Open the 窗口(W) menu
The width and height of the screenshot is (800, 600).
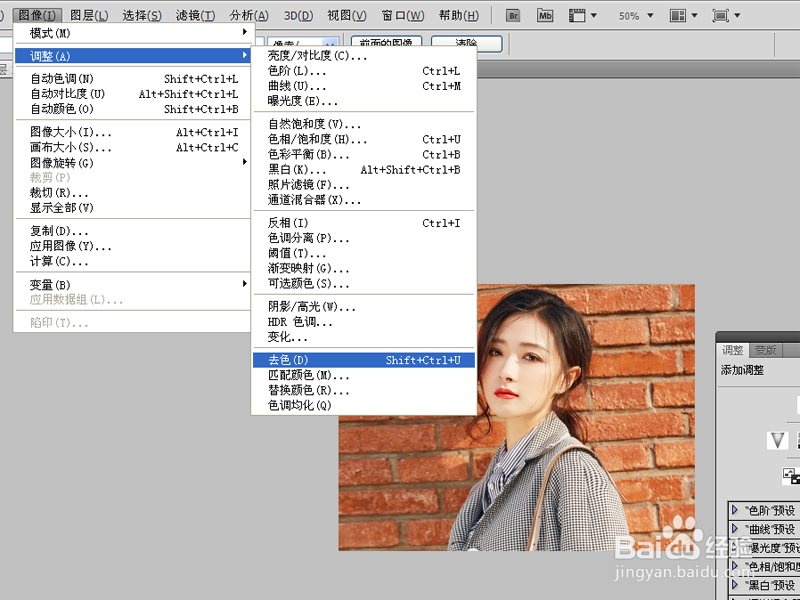pyautogui.click(x=403, y=15)
